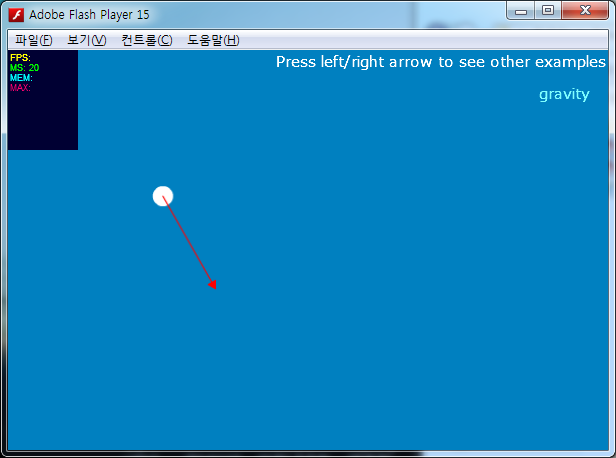
Task: Click the "gravity" example label
Action: [x=564, y=95]
